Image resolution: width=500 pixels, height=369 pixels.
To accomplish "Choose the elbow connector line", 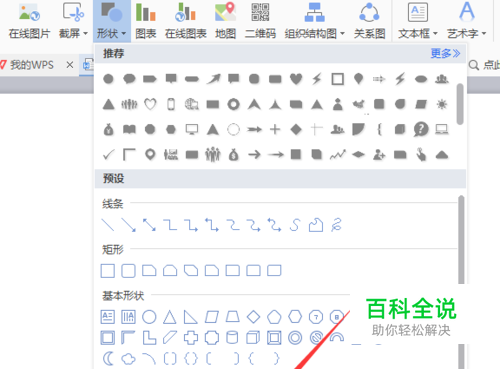I will (170, 225).
